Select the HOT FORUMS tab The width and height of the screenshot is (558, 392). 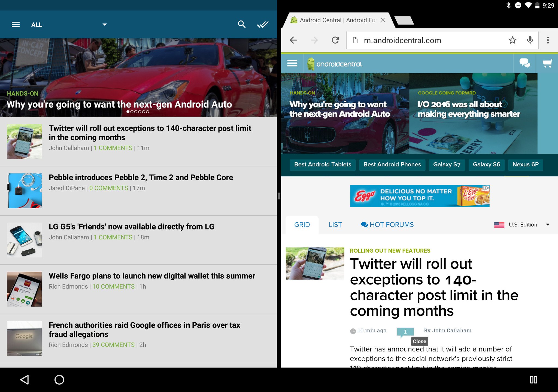(387, 225)
